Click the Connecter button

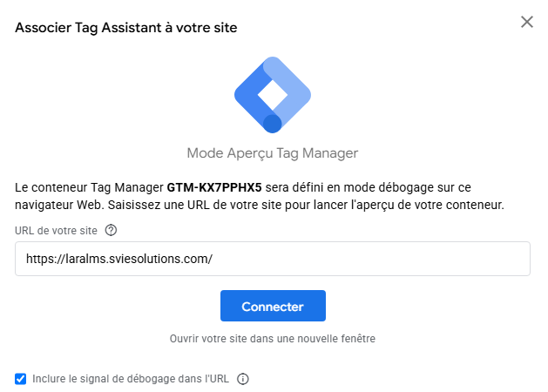[x=273, y=306]
